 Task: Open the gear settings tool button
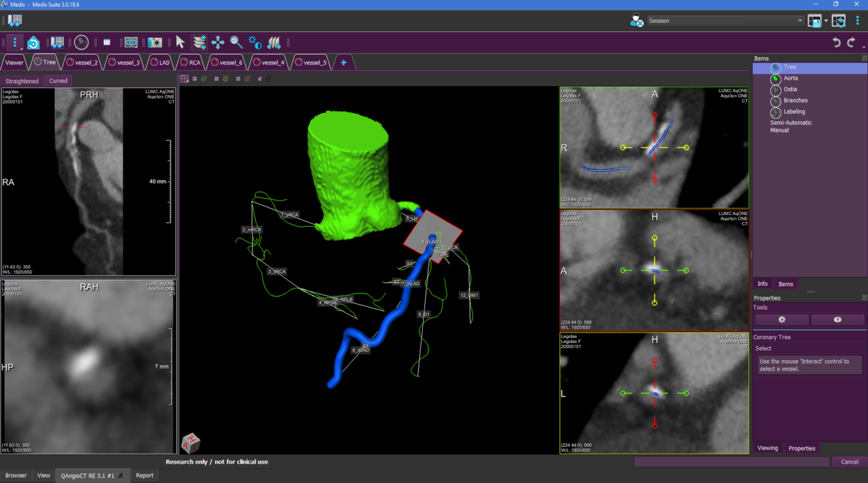[x=782, y=320]
